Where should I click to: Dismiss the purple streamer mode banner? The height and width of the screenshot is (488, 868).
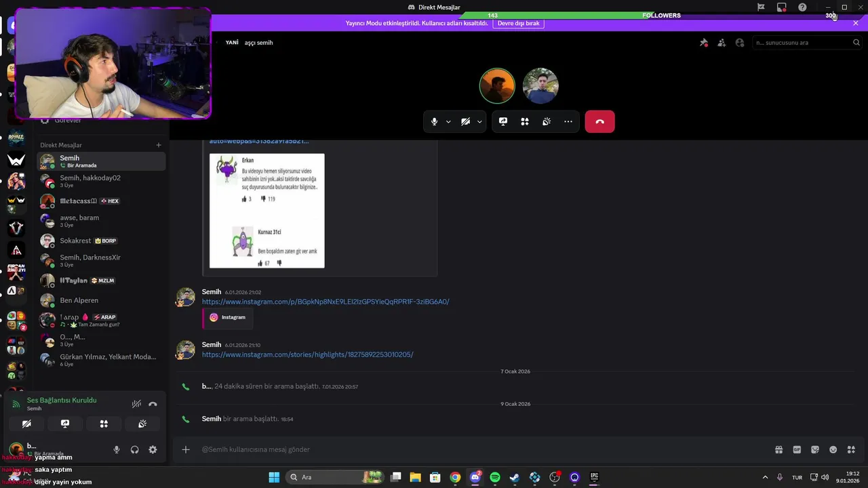tap(856, 23)
